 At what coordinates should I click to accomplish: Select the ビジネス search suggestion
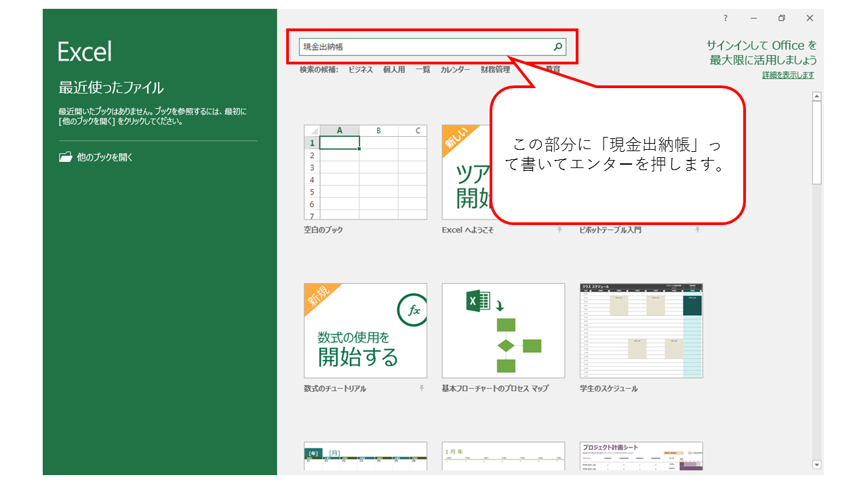coord(361,70)
